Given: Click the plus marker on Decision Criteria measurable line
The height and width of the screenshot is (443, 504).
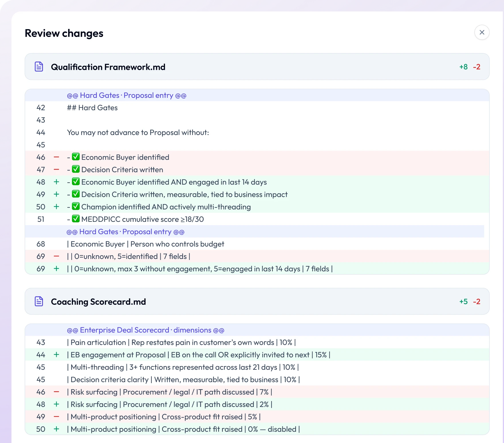Looking at the screenshot, I should tap(56, 194).
